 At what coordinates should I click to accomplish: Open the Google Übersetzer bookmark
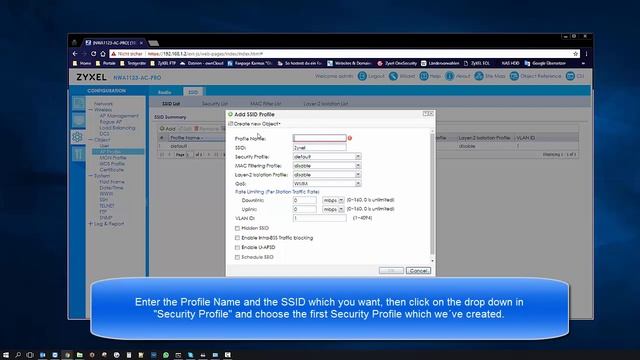pos(545,63)
